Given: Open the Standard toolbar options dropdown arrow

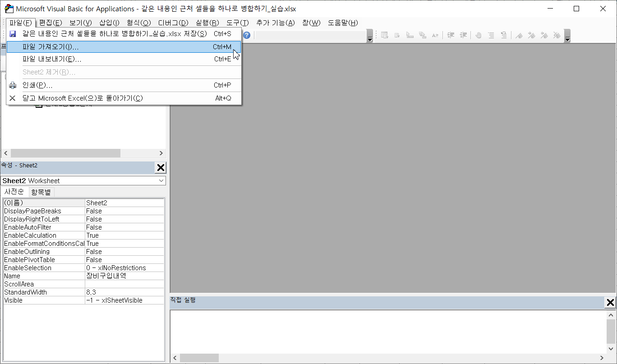Looking at the screenshot, I should 370,36.
